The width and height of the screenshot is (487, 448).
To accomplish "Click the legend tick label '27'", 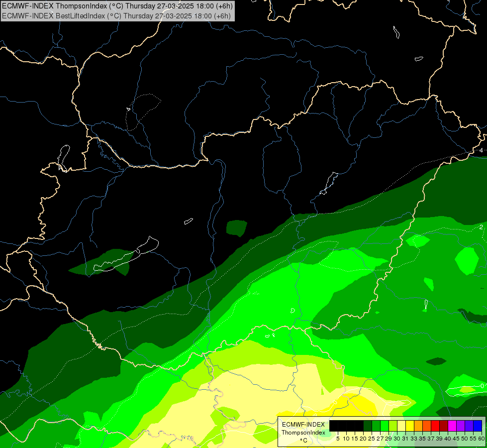I will click(x=380, y=439).
